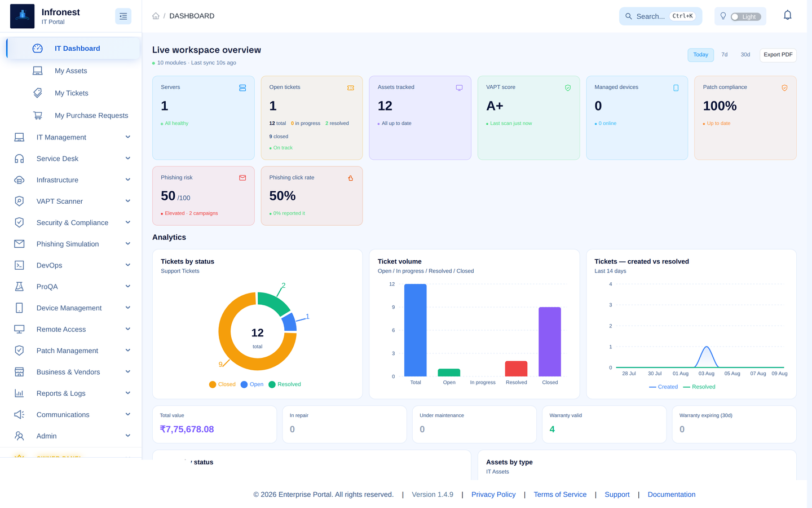Screen dimensions: 812x508
Task: Click the Export PDF button
Action: point(778,55)
